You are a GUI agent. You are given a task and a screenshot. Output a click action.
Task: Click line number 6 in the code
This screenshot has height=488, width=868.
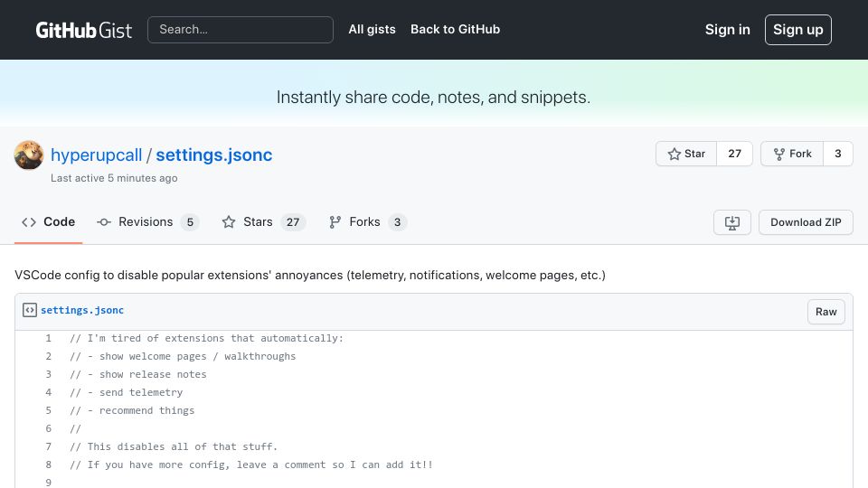[x=48, y=428]
